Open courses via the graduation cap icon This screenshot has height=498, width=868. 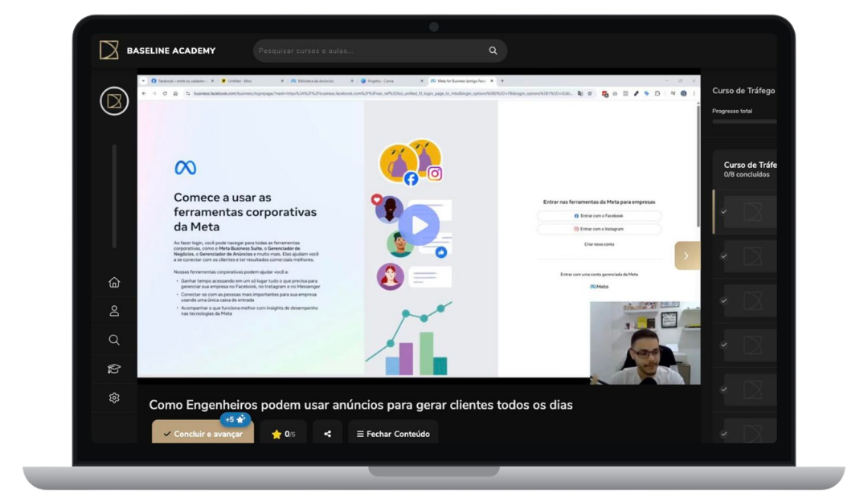(114, 369)
